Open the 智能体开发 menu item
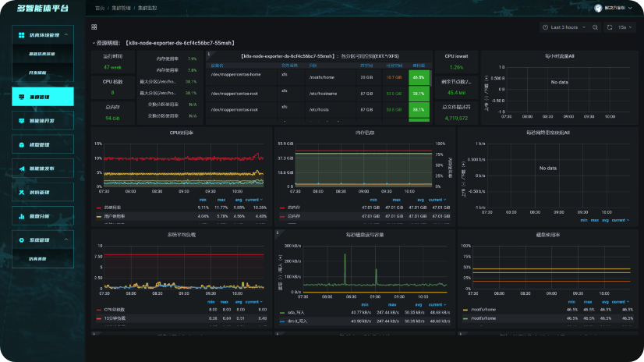644x362 pixels. [x=43, y=121]
